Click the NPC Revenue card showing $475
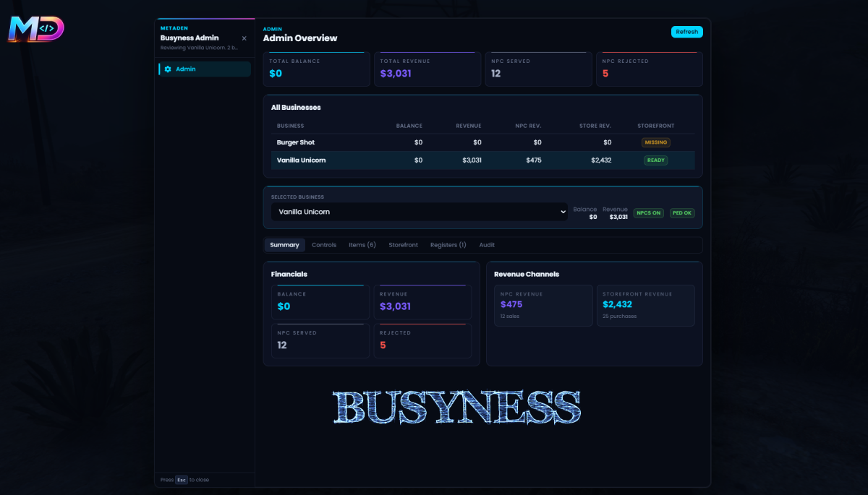The image size is (868, 495). click(543, 305)
